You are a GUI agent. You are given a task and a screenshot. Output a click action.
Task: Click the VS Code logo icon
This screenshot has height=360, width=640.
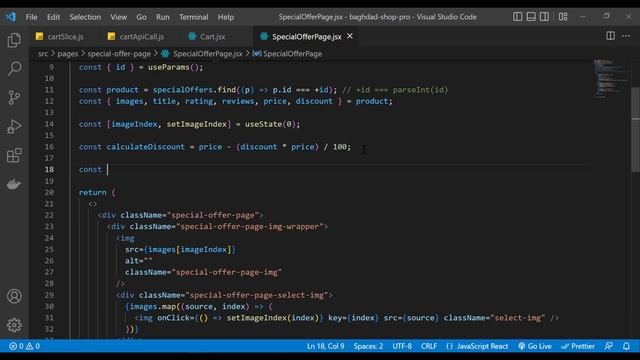click(11, 17)
